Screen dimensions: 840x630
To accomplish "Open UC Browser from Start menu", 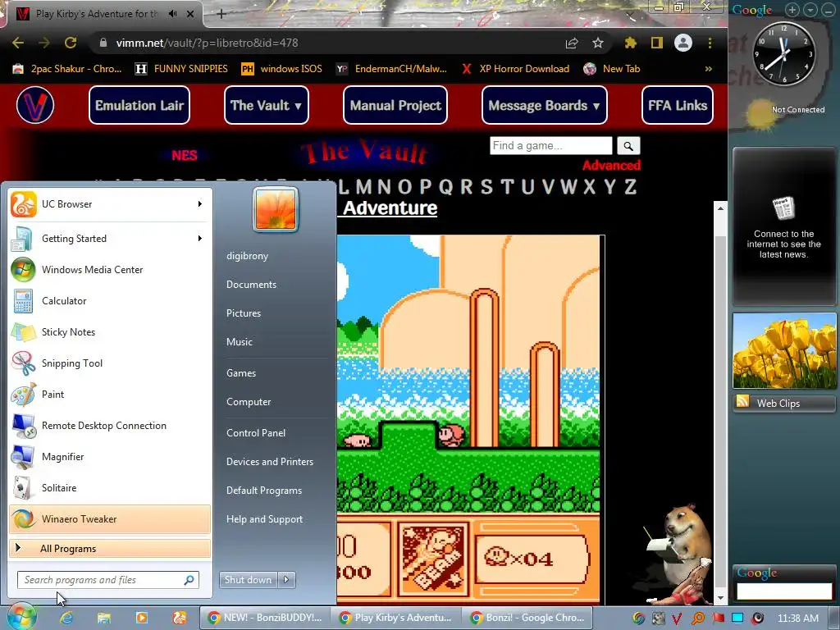I will point(110,204).
